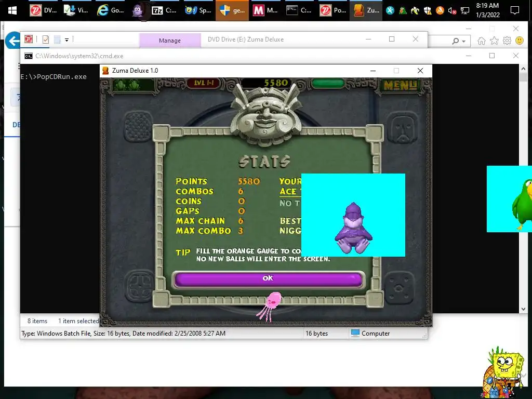Click the orange tray icon
The width and height of the screenshot is (532, 399).
(x=440, y=10)
